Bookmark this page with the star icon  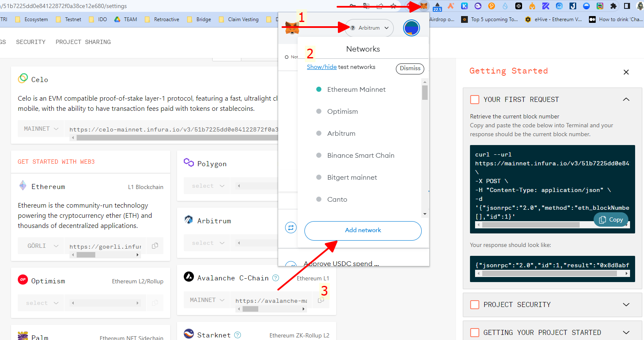[393, 6]
